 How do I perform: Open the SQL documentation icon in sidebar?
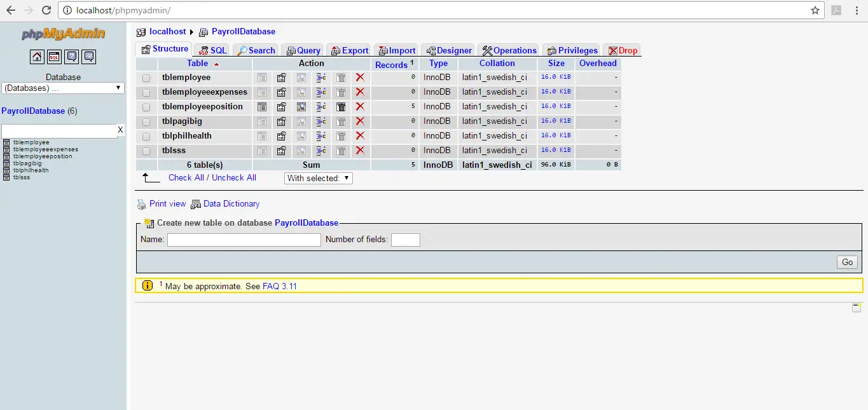click(x=89, y=57)
